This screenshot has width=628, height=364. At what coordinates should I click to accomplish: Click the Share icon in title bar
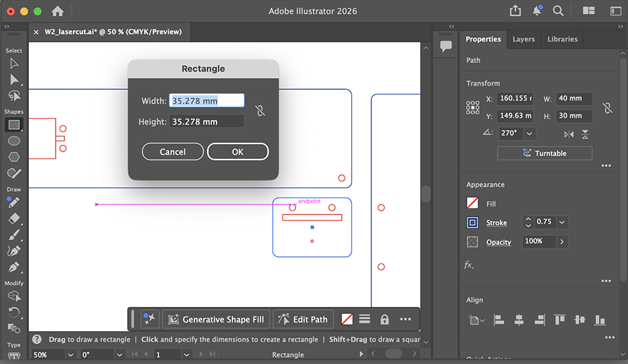[x=515, y=11]
